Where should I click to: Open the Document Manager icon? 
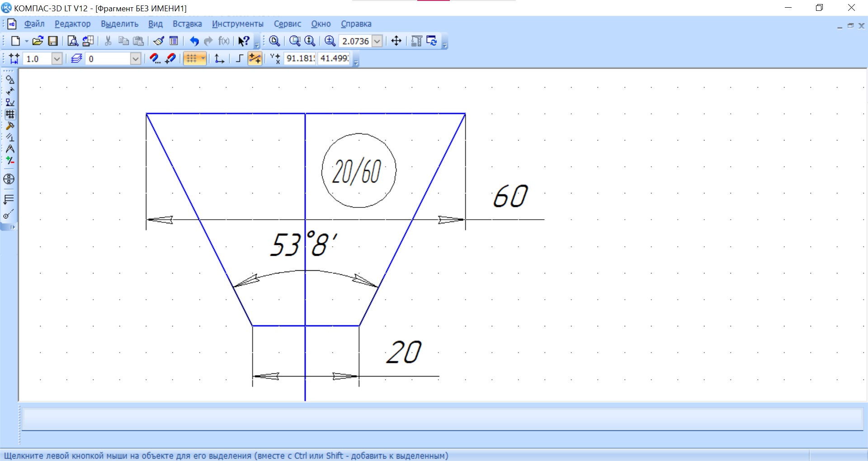pos(89,41)
